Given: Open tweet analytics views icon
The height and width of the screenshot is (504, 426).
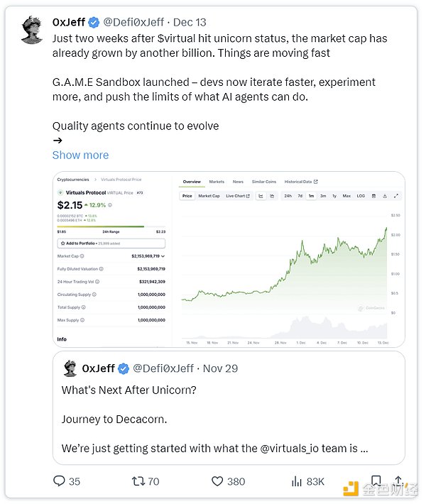Looking at the screenshot, I should pos(297,481).
